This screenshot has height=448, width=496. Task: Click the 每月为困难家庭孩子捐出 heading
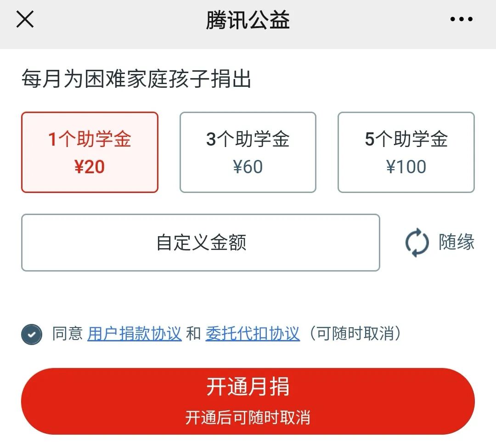coord(136,79)
